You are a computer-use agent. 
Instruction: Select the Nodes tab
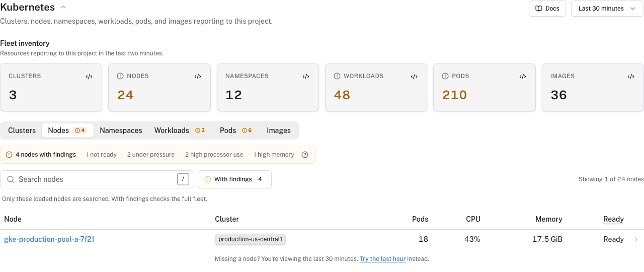pyautogui.click(x=67, y=130)
